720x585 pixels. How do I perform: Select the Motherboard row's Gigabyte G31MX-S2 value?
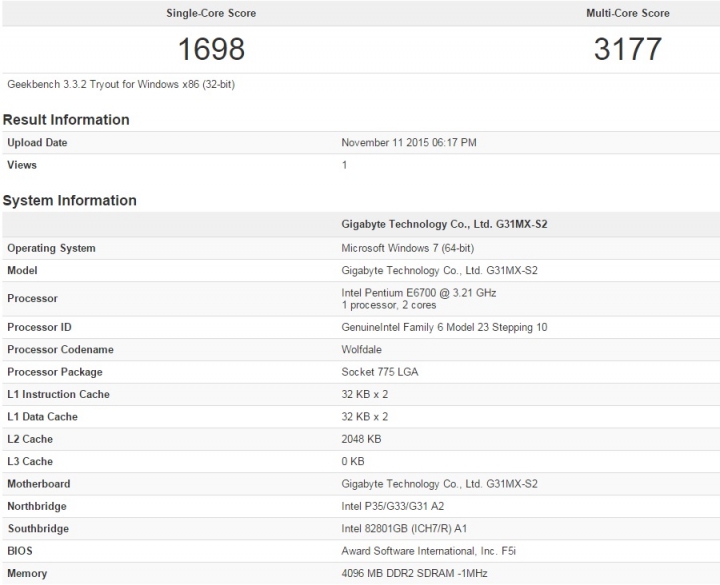[439, 484]
